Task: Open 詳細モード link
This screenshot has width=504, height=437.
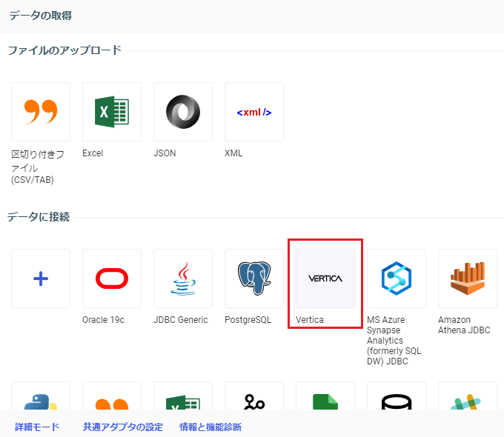Action: (x=37, y=427)
